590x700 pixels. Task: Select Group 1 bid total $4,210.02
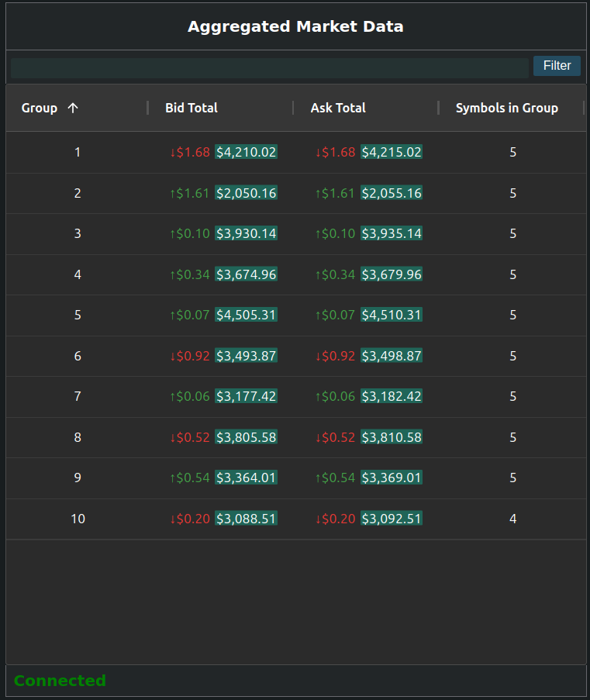(x=246, y=152)
